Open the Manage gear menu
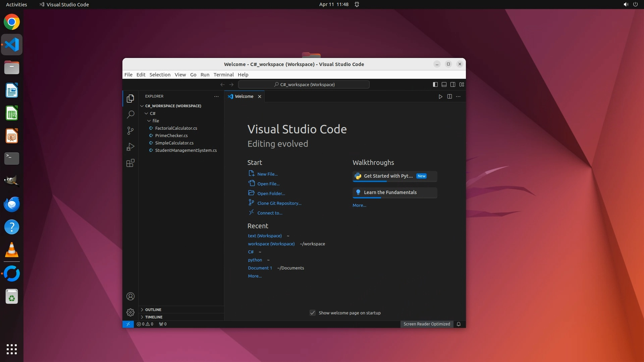 pyautogui.click(x=130, y=312)
